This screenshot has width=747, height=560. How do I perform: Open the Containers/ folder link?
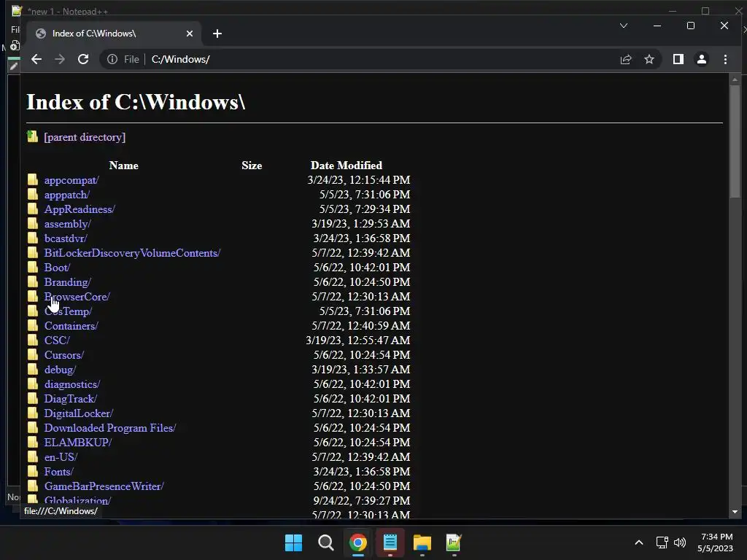pos(71,326)
